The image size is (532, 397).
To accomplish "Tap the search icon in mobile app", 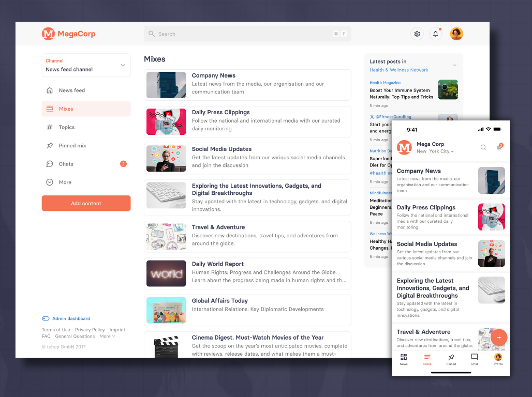I will coord(483,147).
